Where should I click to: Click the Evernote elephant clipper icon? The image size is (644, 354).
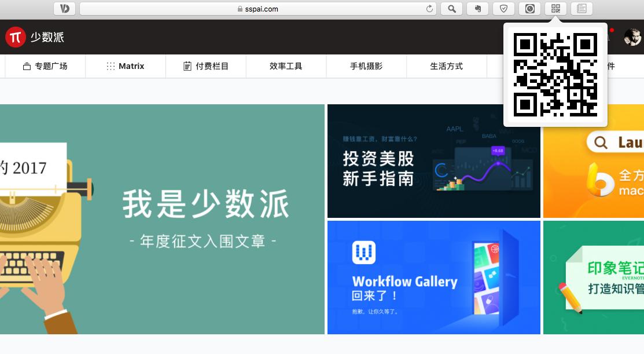tap(478, 9)
